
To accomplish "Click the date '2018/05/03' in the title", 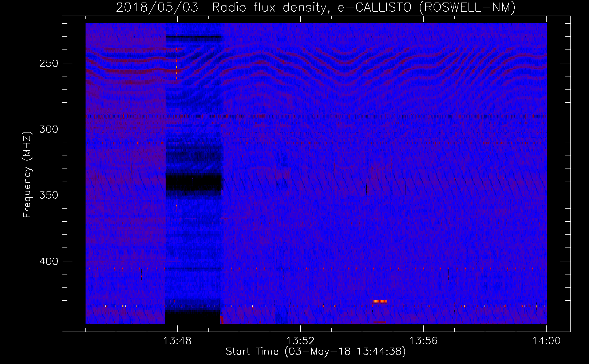I will pyautogui.click(x=157, y=7).
